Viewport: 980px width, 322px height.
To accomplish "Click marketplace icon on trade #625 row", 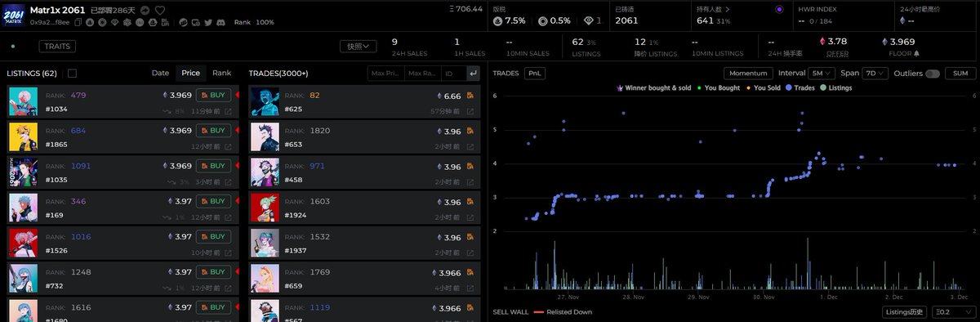I will coord(471,96).
